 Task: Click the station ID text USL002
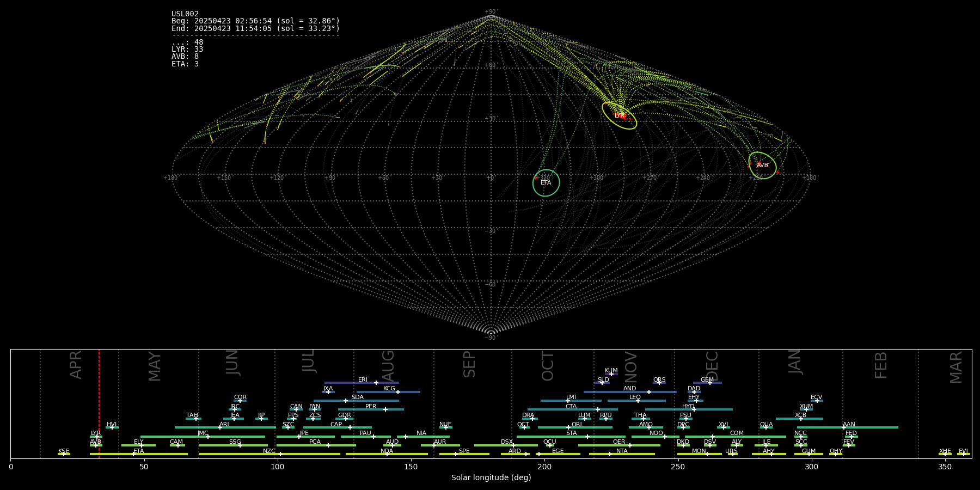pos(185,14)
